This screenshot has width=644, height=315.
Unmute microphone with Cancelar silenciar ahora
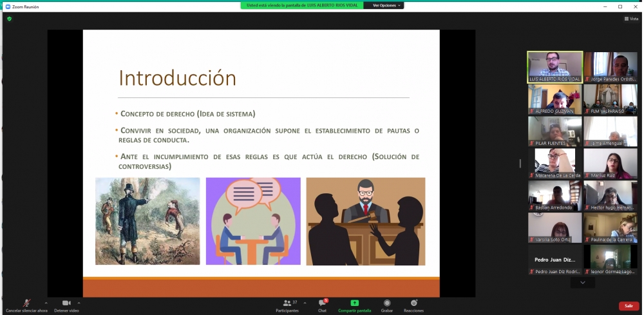tap(26, 303)
